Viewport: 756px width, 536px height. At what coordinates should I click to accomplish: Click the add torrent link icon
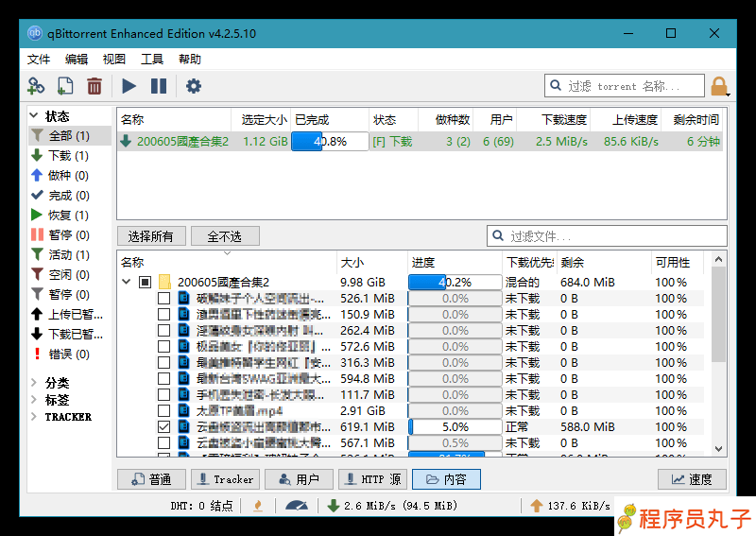(x=36, y=86)
